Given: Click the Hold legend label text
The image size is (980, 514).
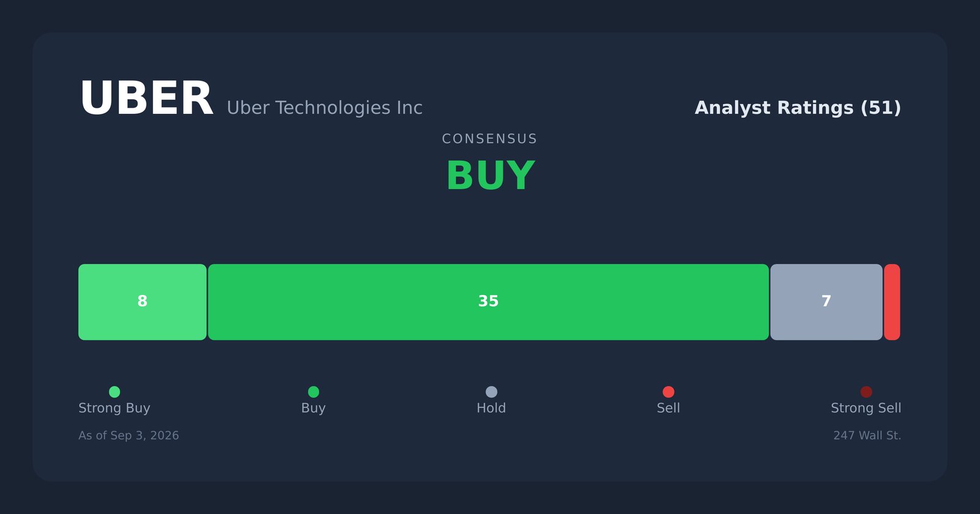Looking at the screenshot, I should point(491,408).
